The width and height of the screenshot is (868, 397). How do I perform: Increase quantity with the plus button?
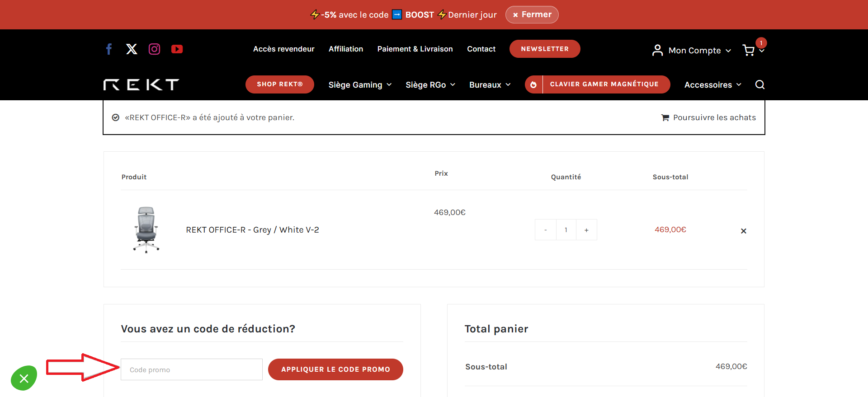tap(586, 230)
